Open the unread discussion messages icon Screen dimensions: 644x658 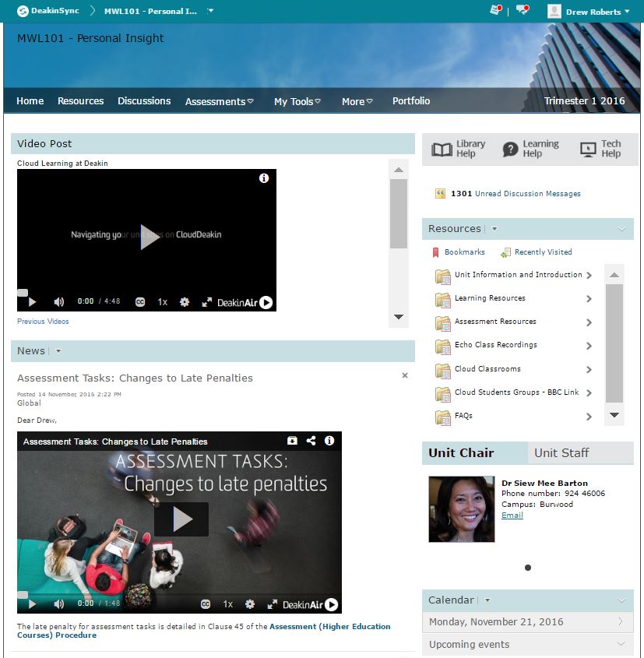(x=440, y=193)
